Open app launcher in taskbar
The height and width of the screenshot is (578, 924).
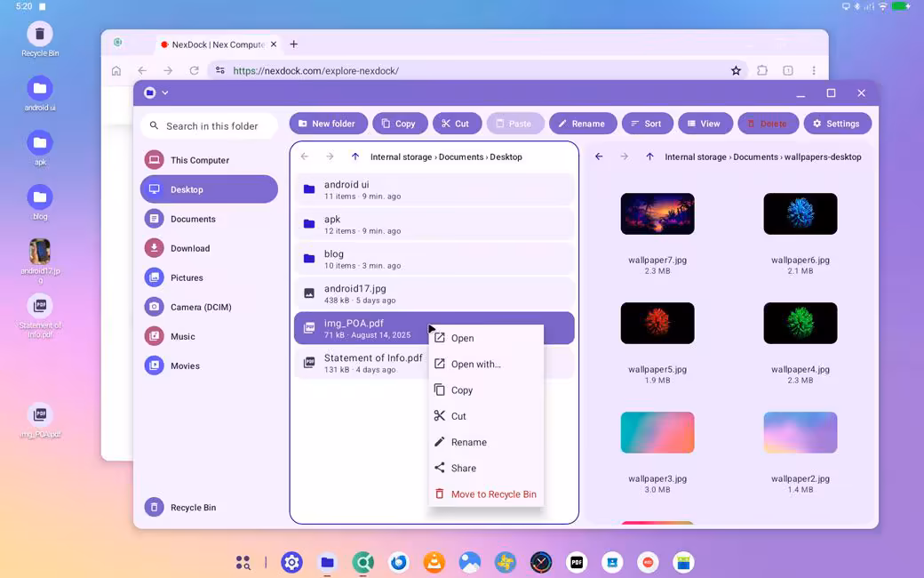(x=243, y=563)
